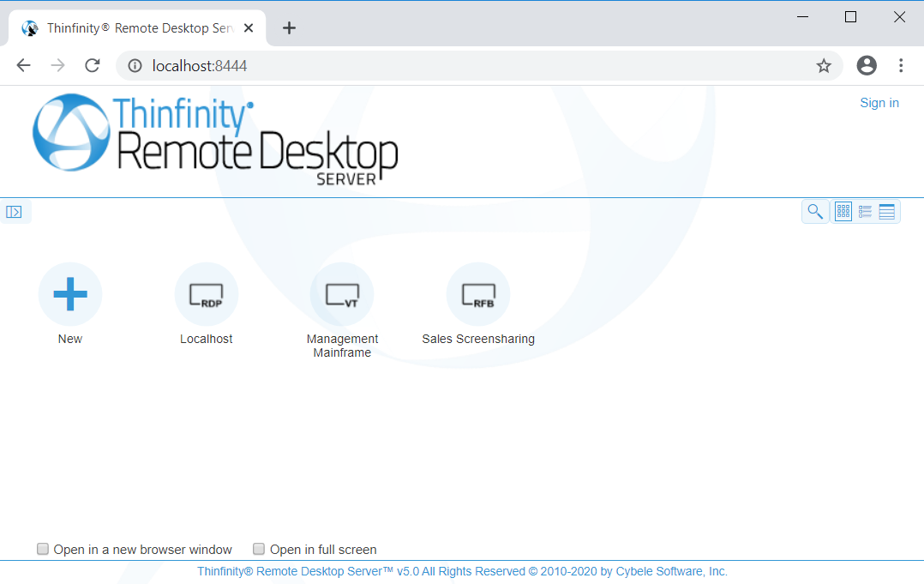Enable Open in full screen checkbox
Image resolution: width=924 pixels, height=584 pixels.
(x=259, y=549)
